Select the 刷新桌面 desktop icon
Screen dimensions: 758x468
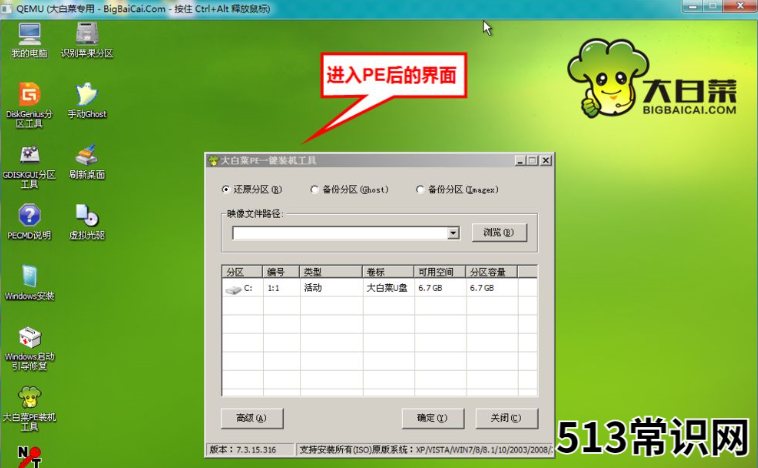click(x=87, y=162)
